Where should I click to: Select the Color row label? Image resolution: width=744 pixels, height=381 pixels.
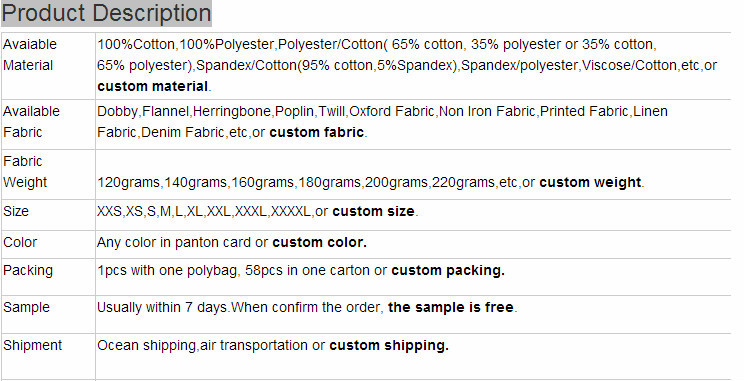(20, 242)
